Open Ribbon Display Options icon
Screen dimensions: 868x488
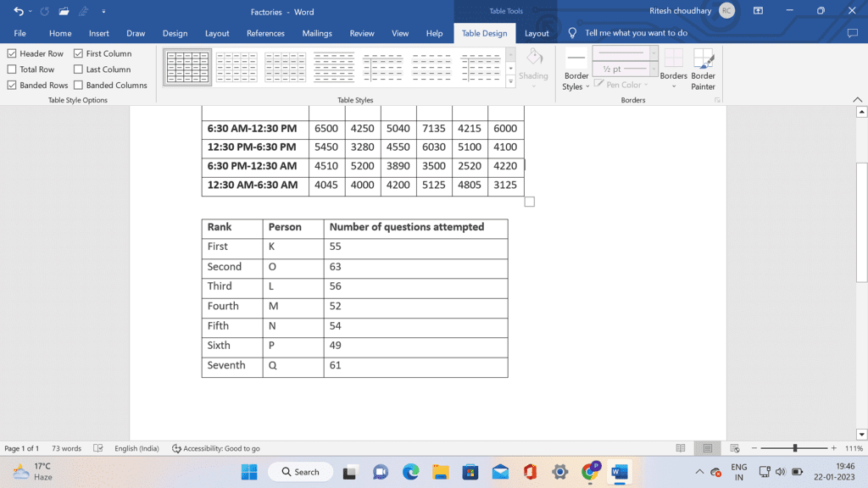[x=759, y=11]
